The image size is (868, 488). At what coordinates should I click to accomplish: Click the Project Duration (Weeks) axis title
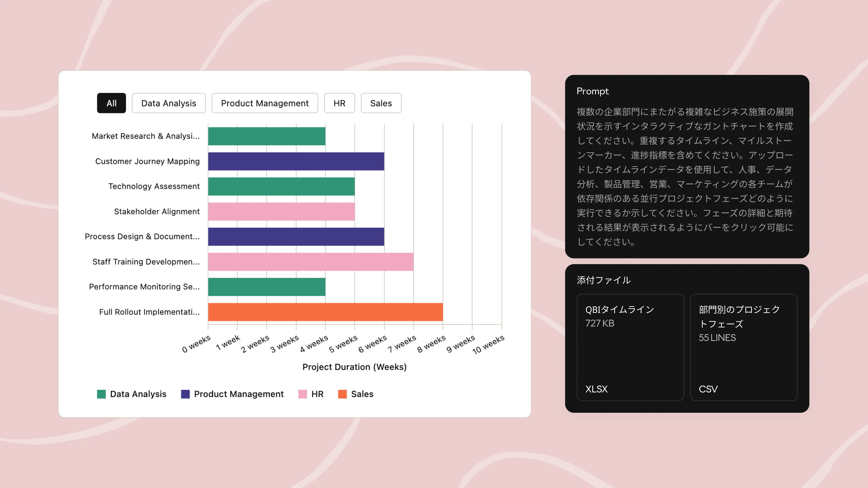click(x=354, y=367)
